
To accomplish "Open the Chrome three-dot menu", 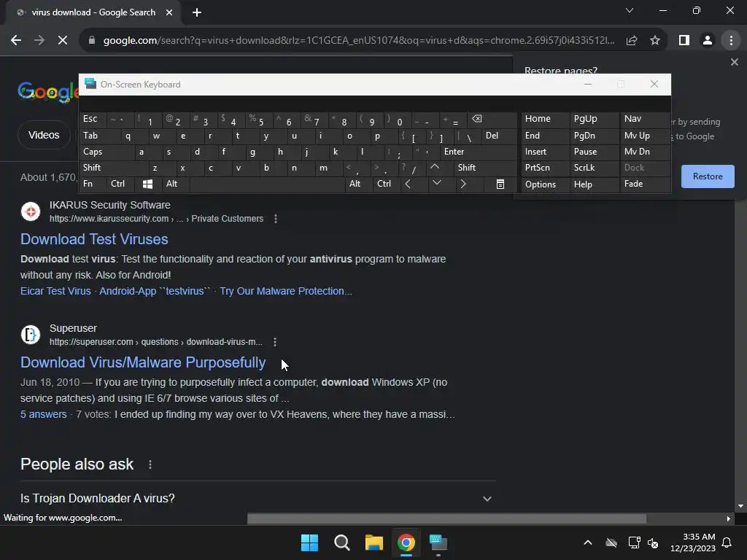I will click(x=731, y=41).
